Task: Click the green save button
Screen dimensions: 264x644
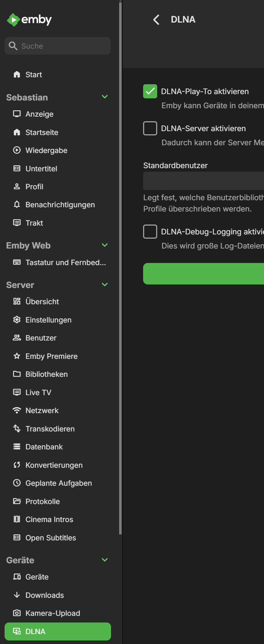Action: click(x=203, y=274)
